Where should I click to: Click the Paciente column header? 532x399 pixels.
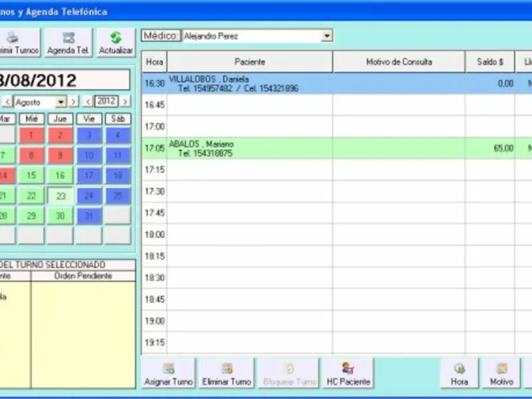250,62
